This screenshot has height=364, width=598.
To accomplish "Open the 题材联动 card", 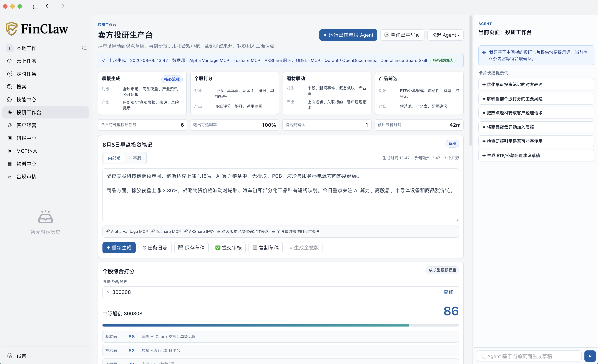I will coord(327,93).
